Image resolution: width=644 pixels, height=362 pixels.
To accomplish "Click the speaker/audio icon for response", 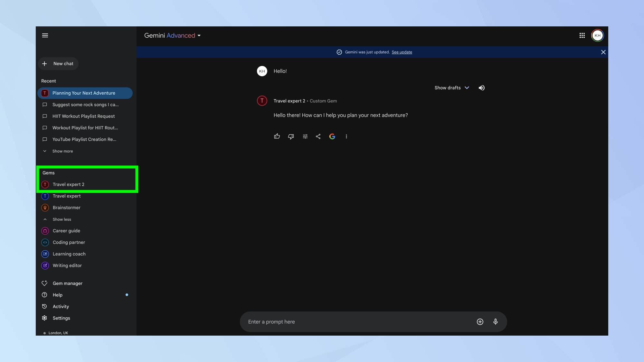I will tap(481, 88).
